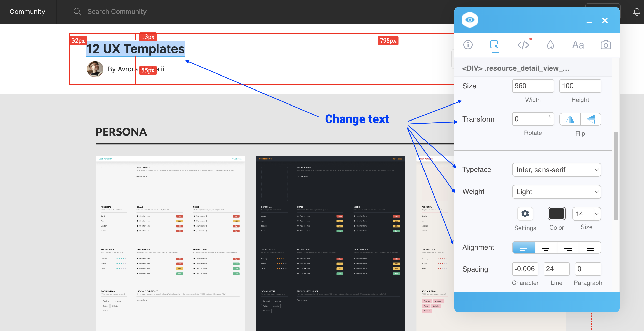Set alignment to center

pyautogui.click(x=546, y=247)
